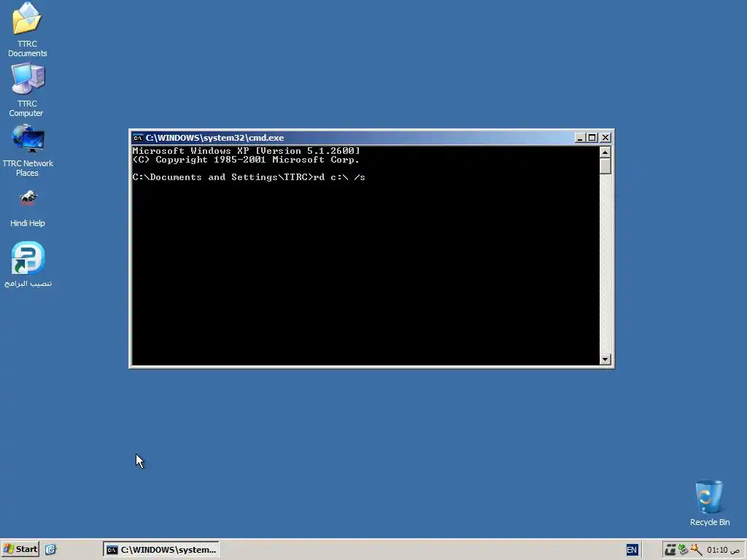The height and width of the screenshot is (560, 747).
Task: Click the third system tray icon
Action: coord(696,550)
